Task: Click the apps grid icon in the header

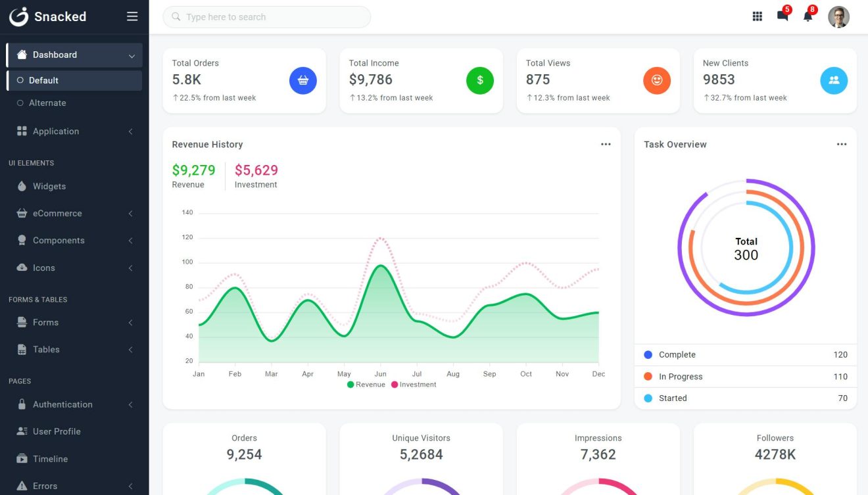Action: point(757,16)
